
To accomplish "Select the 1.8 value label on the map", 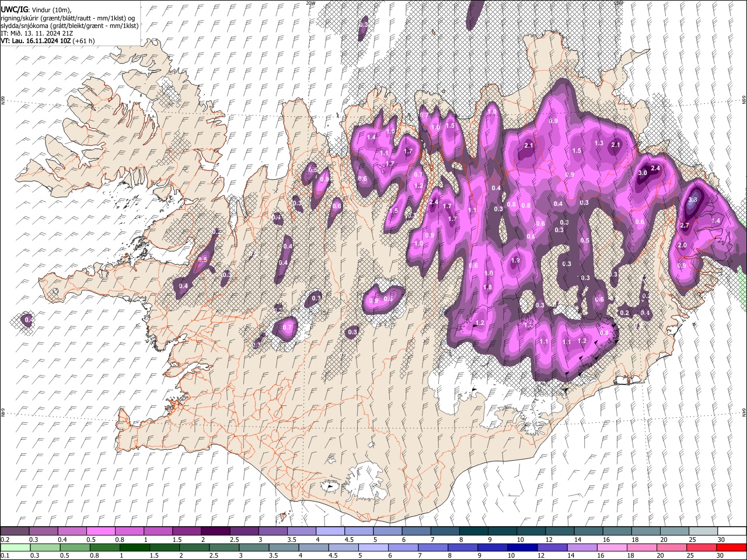I will [488, 288].
